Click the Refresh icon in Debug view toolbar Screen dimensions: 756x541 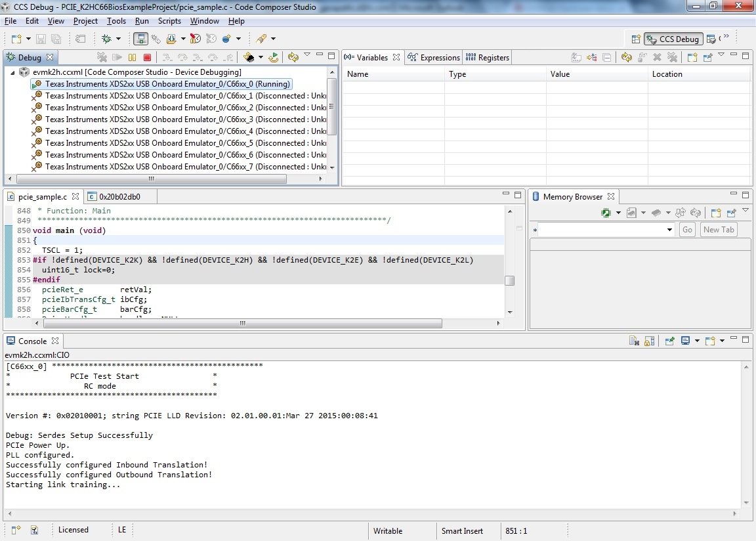[x=293, y=57]
